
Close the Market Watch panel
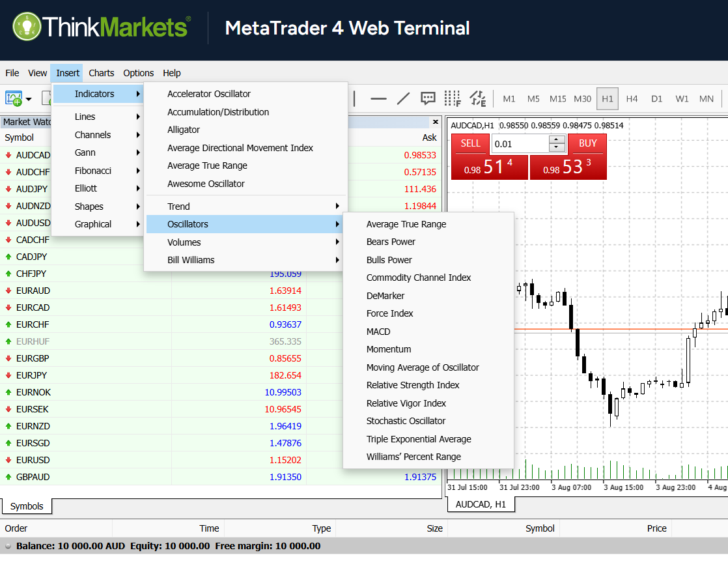click(x=435, y=122)
